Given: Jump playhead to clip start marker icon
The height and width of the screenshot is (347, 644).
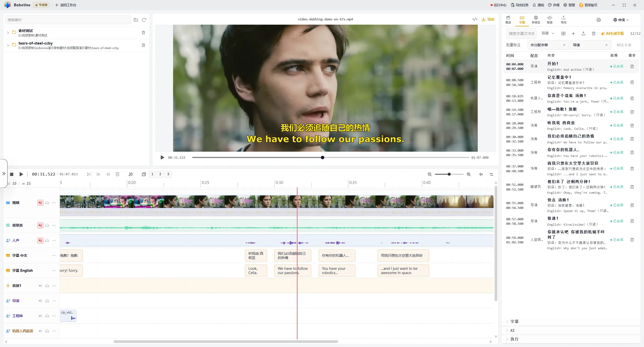Looking at the screenshot, I should pyautogui.click(x=99, y=174).
